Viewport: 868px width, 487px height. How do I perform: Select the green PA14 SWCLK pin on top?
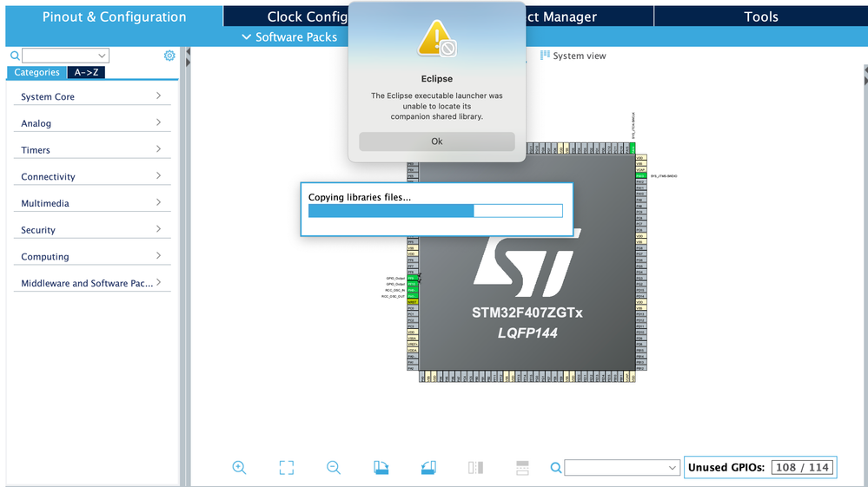(633, 148)
